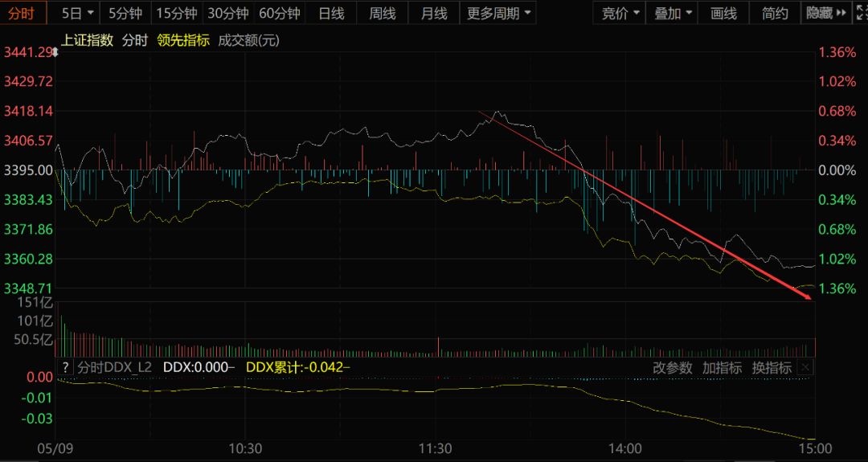
Task: Click the 151亿 volume axis label
Action: (x=35, y=303)
